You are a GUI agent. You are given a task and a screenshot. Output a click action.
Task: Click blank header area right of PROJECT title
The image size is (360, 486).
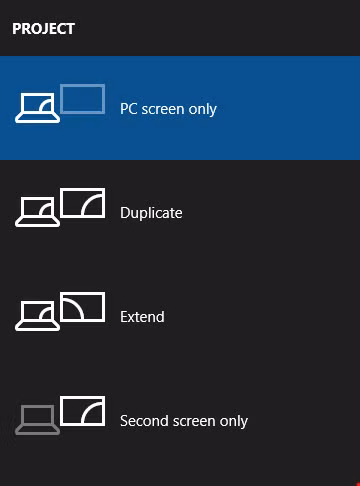click(x=217, y=29)
